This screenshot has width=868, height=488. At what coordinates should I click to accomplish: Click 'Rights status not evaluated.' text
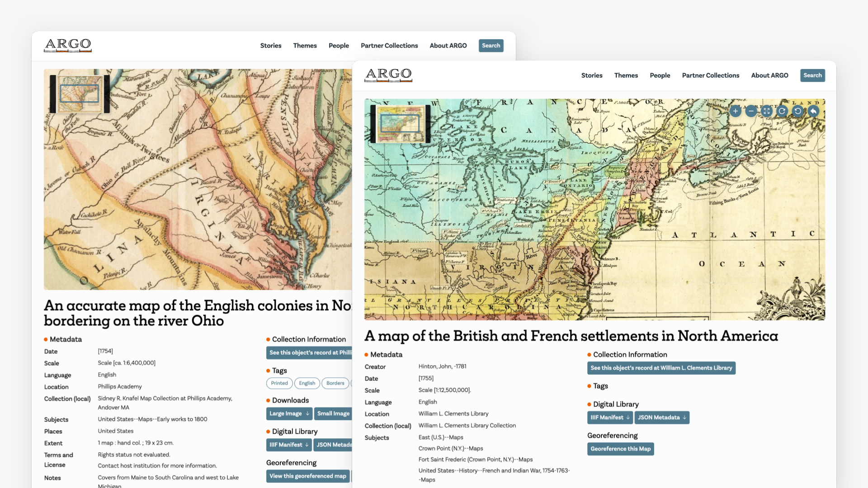pyautogui.click(x=134, y=455)
